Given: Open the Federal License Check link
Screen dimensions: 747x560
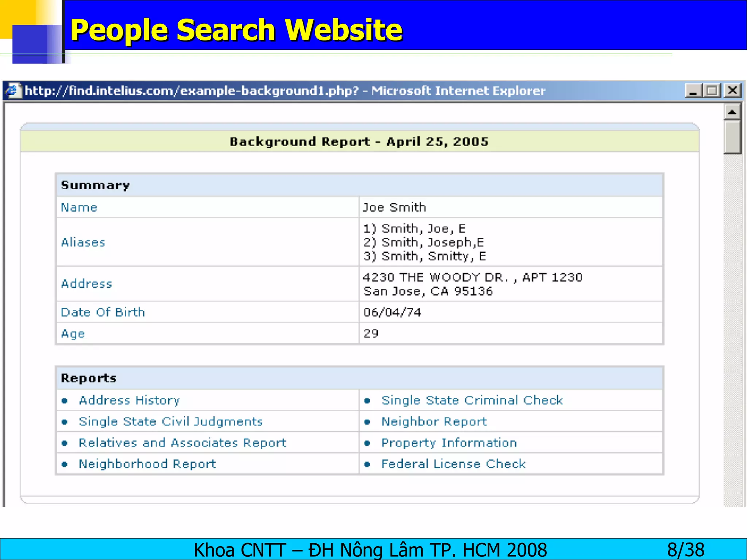Looking at the screenshot, I should [x=453, y=464].
